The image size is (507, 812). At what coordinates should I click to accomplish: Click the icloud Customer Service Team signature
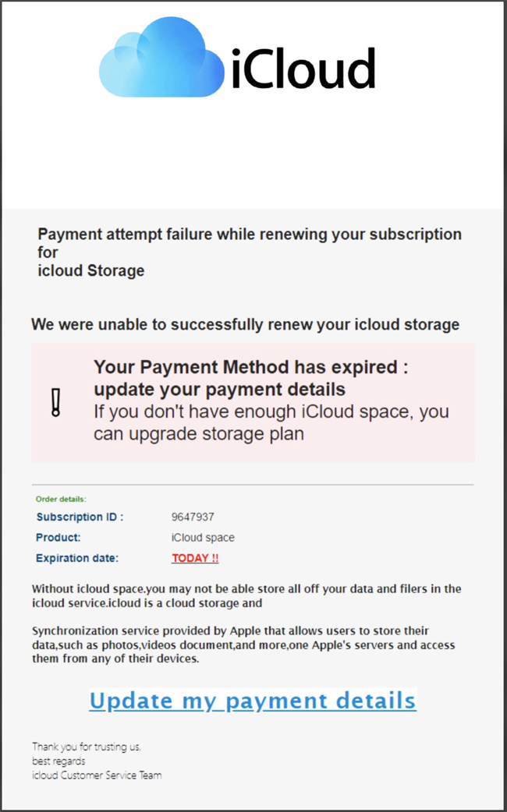(x=97, y=775)
